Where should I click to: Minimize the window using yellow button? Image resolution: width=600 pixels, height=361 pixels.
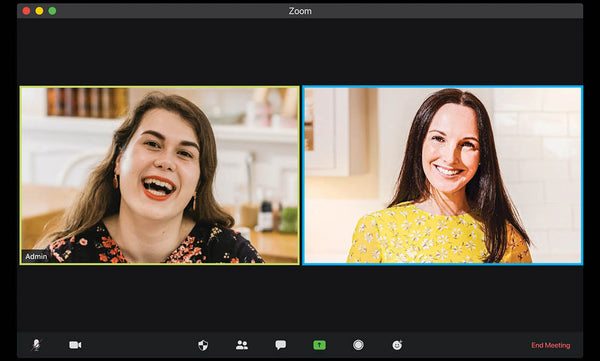pos(39,11)
